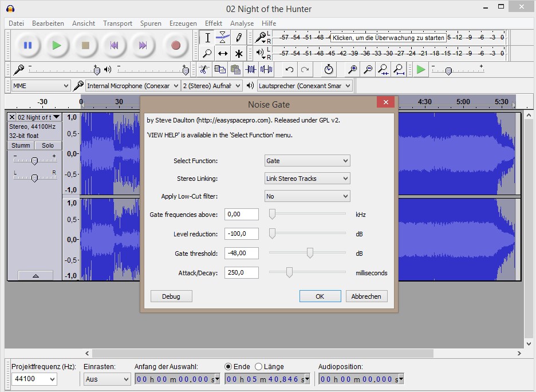Click the Record button
Viewport: 536px width, 392px height.
click(176, 45)
